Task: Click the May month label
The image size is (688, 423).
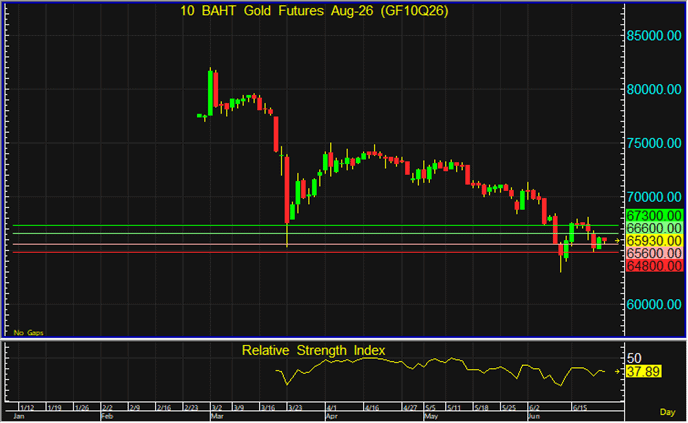Action: 431,416
